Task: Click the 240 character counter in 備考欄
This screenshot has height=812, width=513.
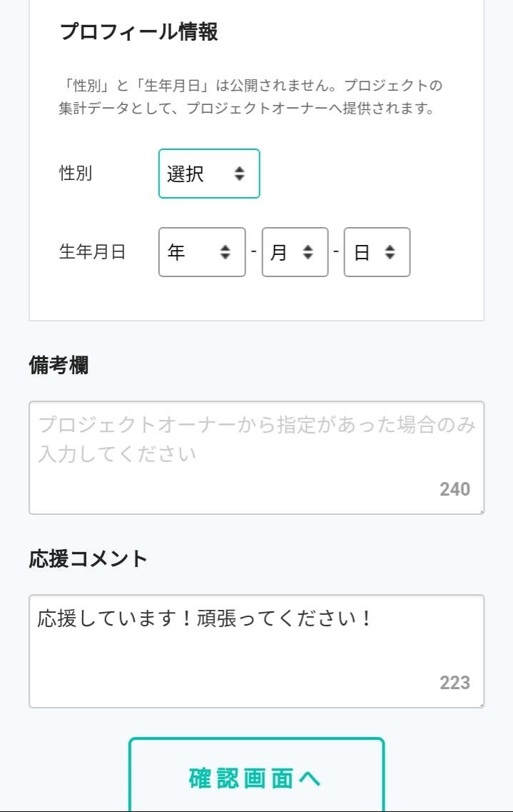Action: pyautogui.click(x=454, y=489)
